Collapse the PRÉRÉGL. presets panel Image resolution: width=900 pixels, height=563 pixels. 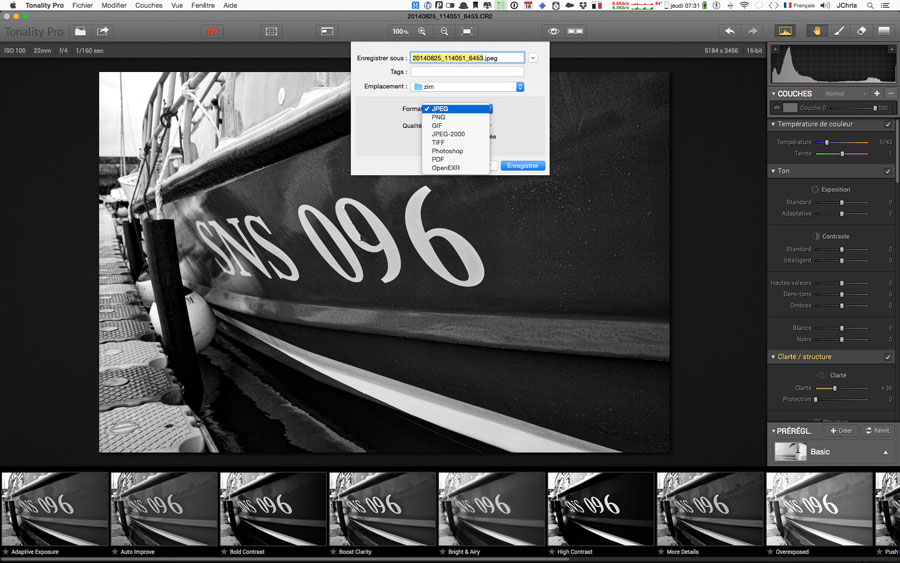coord(773,431)
